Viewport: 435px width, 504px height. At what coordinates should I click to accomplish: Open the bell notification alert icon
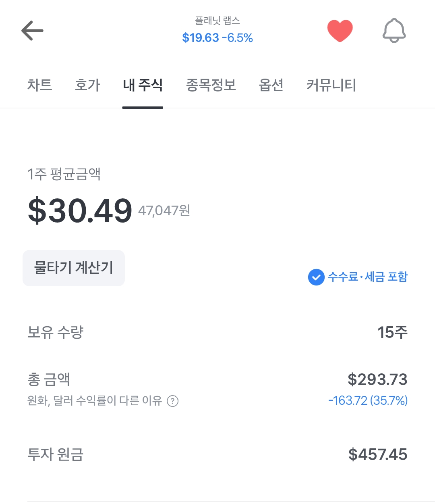coord(394,31)
